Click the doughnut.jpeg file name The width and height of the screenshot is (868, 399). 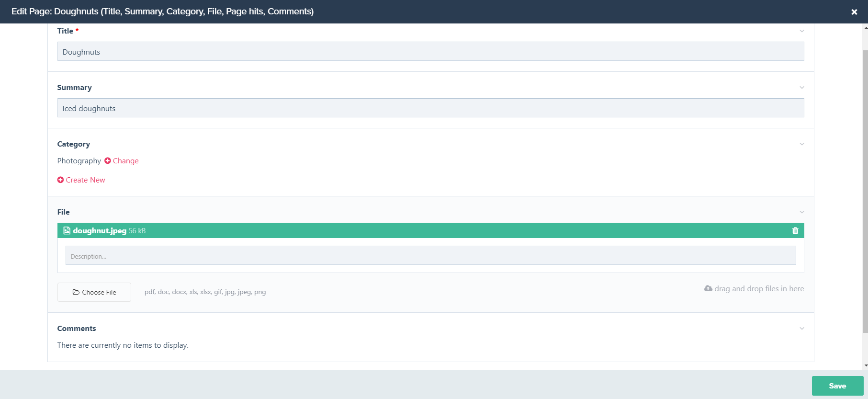100,230
